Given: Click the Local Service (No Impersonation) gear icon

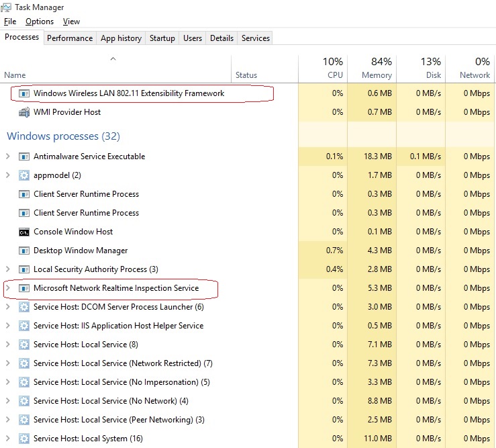Looking at the screenshot, I should [24, 382].
